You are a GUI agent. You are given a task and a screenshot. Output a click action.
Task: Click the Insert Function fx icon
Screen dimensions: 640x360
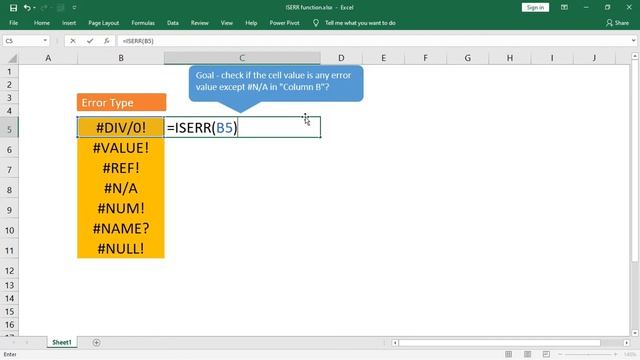coord(107,41)
